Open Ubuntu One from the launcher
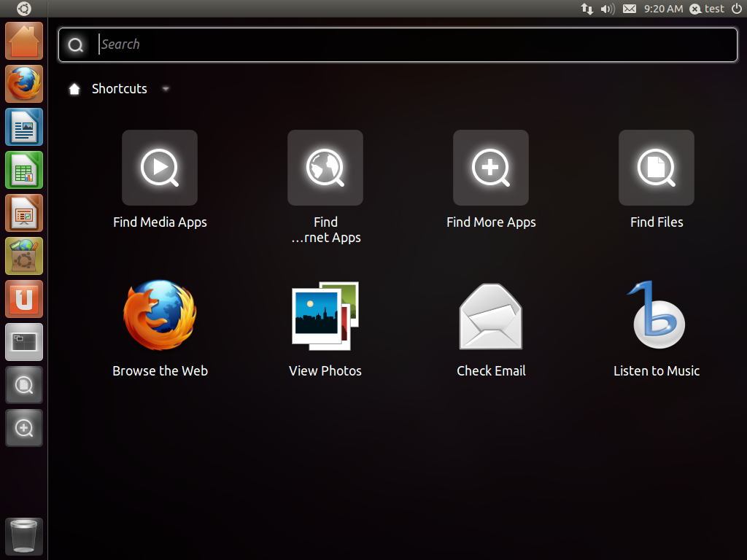 24,299
